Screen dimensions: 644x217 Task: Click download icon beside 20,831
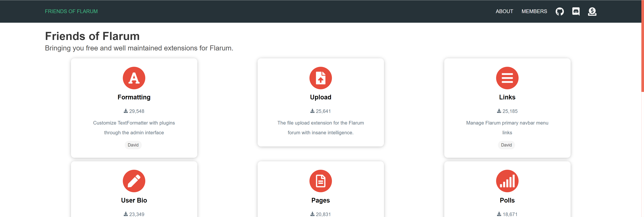[312, 214]
